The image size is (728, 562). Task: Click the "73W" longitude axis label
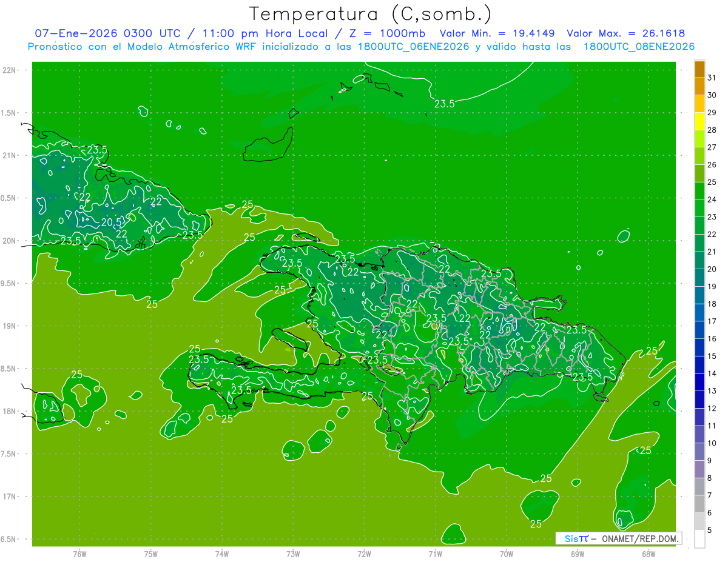292,554
